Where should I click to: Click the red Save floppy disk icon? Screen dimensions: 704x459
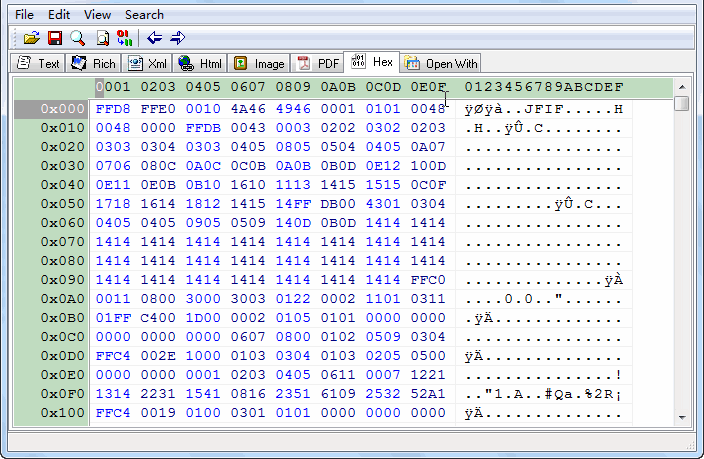tap(55, 38)
